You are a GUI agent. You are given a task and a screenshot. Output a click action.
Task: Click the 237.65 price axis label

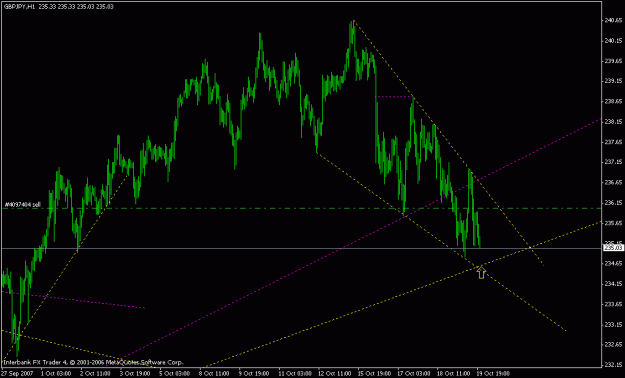(x=614, y=142)
